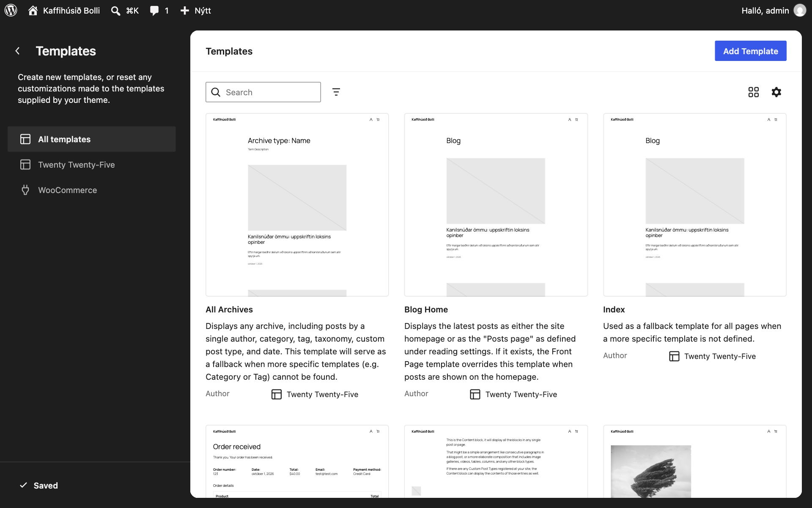This screenshot has height=508, width=812.
Task: Select All templates in the sidebar
Action: 92,139
